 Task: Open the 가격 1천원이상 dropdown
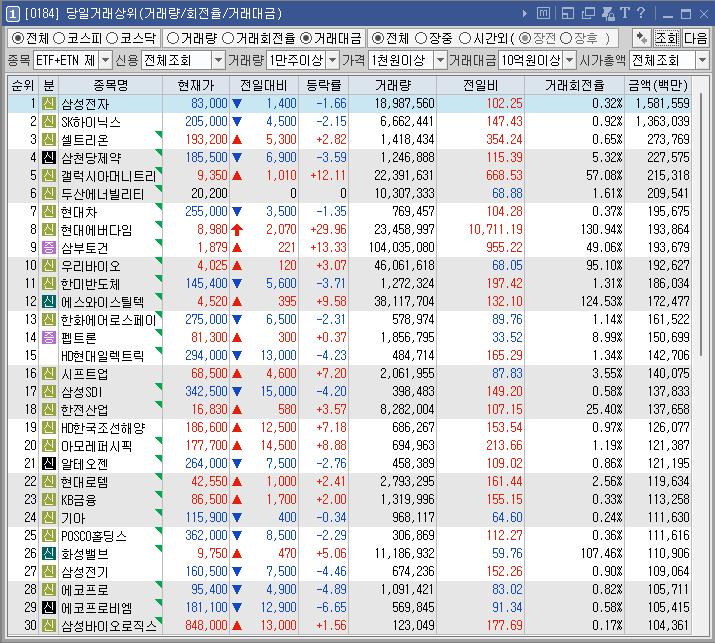pos(440,60)
